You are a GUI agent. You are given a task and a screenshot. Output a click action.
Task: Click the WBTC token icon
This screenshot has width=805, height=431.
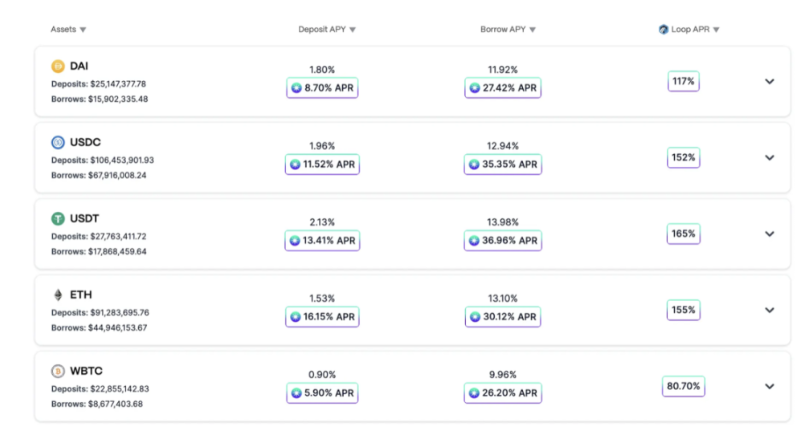[58, 370]
